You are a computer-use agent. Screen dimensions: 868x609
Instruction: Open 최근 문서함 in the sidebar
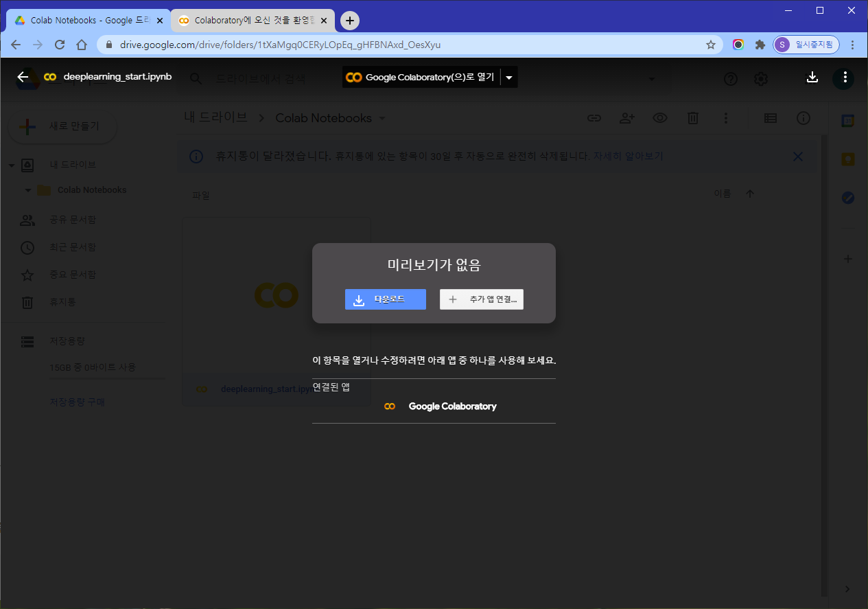[x=73, y=247]
